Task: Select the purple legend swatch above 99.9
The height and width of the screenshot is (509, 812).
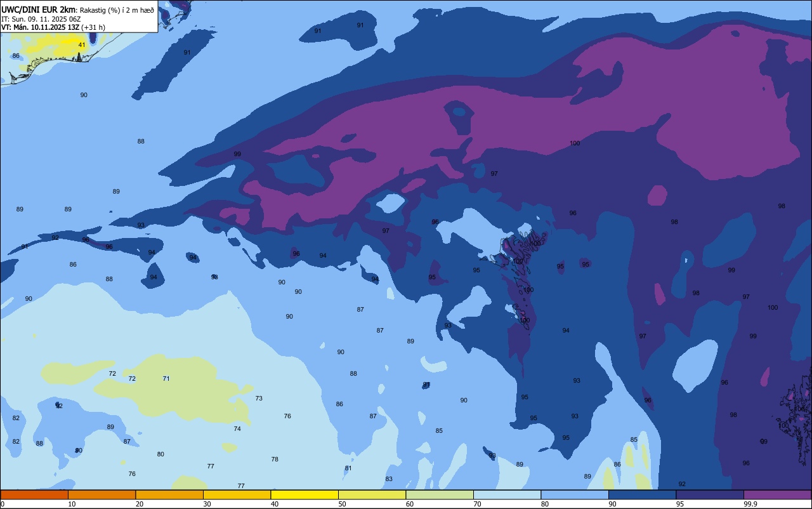Action: tap(777, 494)
